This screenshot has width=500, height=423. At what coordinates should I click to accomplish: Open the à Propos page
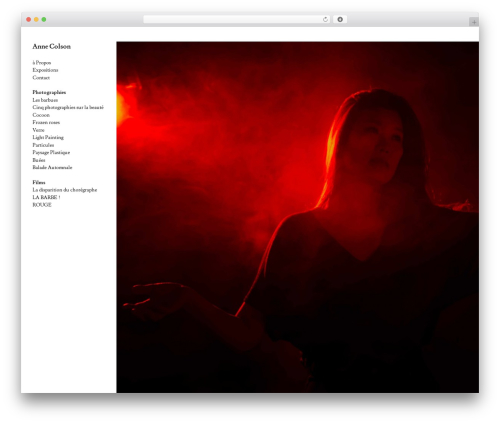(42, 63)
